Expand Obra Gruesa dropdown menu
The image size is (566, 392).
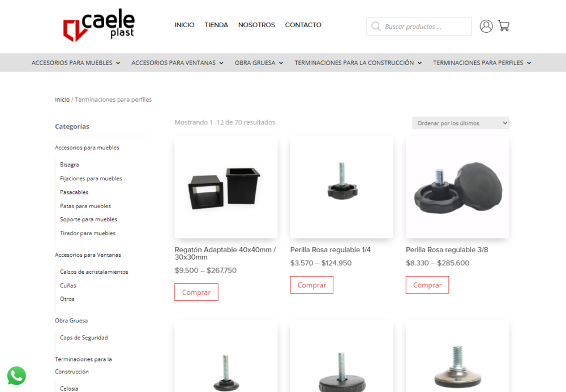pyautogui.click(x=259, y=63)
